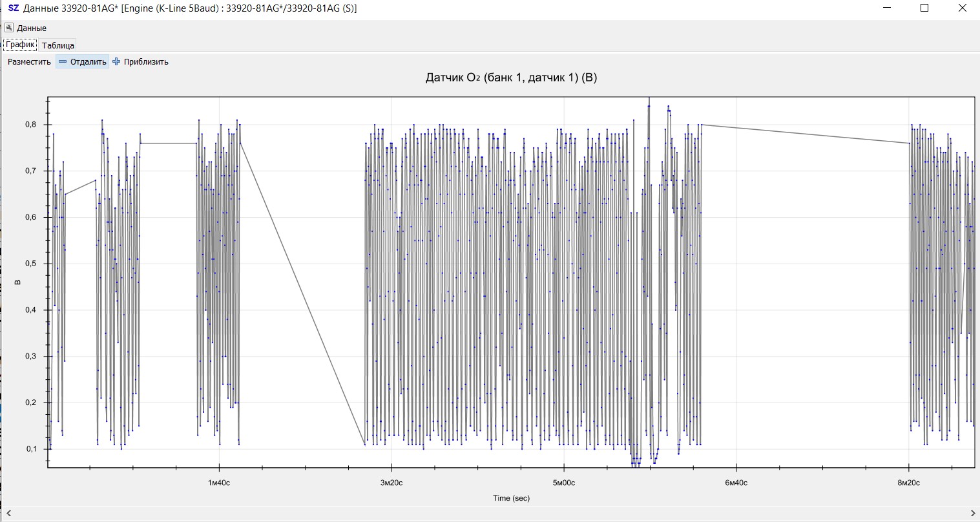This screenshot has width=980, height=522.
Task: Click the 3м20с time axis label
Action: pyautogui.click(x=391, y=483)
